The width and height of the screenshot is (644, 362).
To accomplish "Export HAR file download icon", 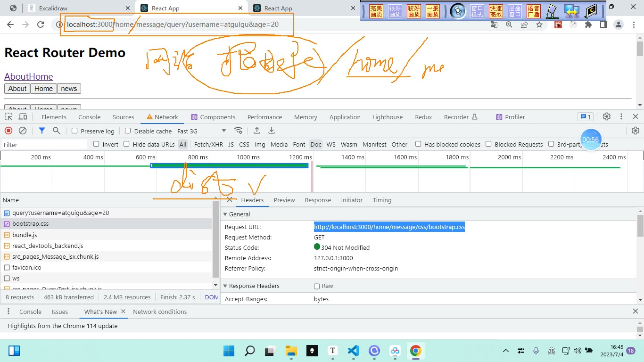I will (272, 131).
